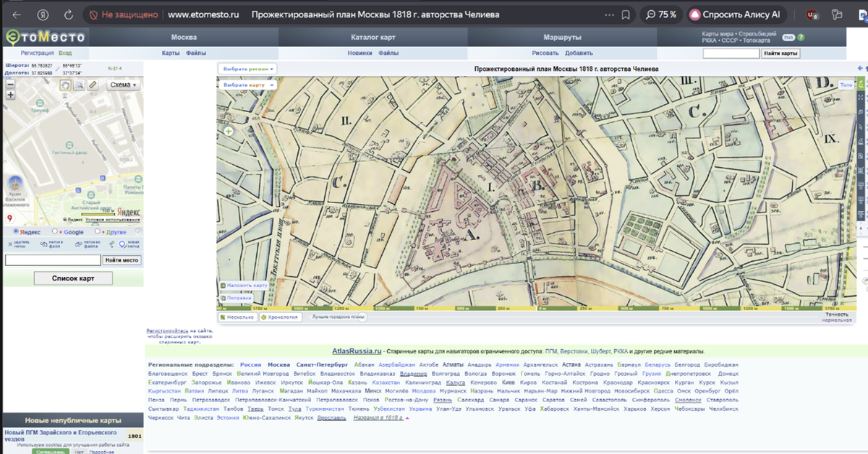Open the Каталог карт header tab
Screen dimensions: 868x454
373,37
